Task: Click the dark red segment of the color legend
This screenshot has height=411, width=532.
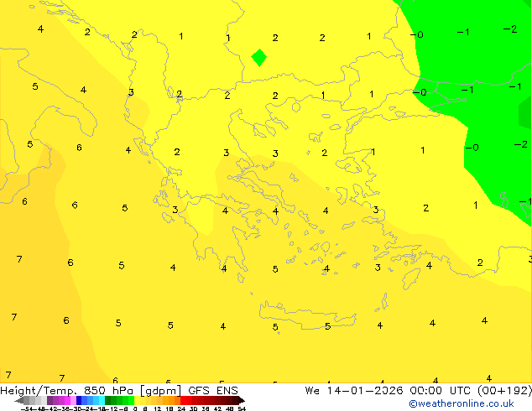Action: (x=222, y=401)
